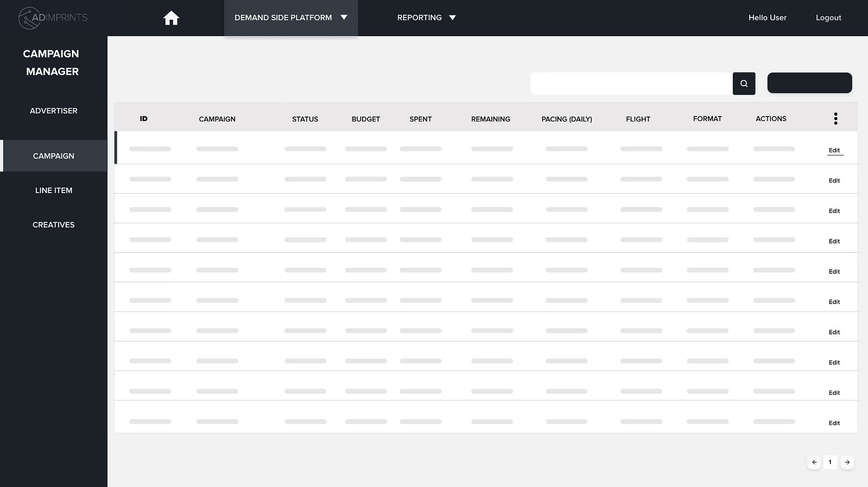Screen dimensions: 868x487
Task: Open the three-dot table options menu
Action: [x=835, y=119]
